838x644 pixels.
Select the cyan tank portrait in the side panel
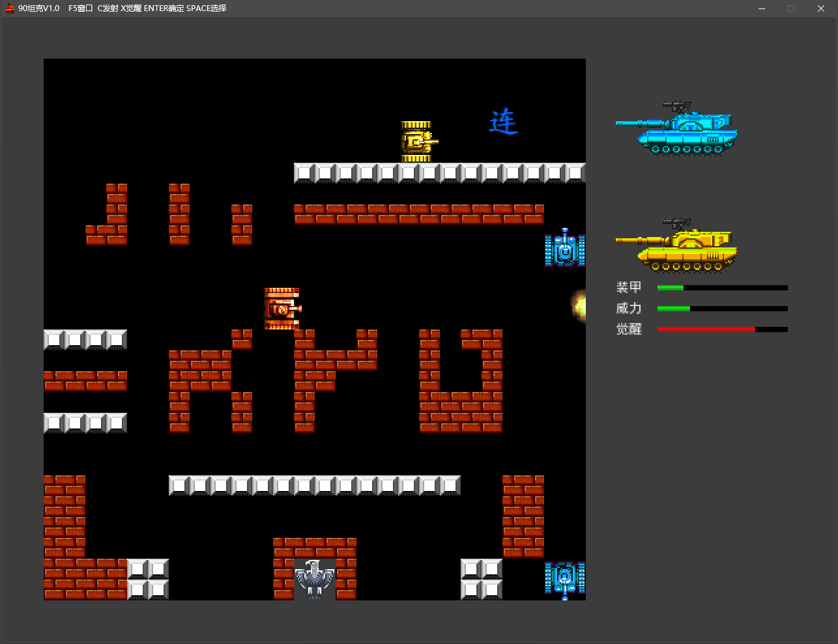click(x=676, y=128)
